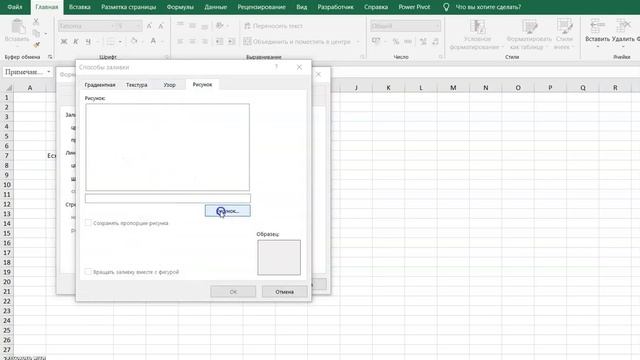Open the font name dropdown
This screenshot has width=640, height=360.
coord(113,26)
